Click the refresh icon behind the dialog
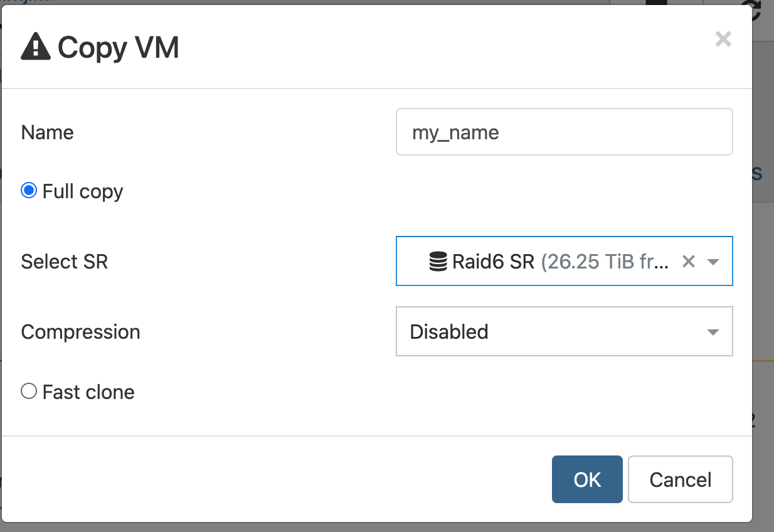This screenshot has height=532, width=774. click(751, 9)
